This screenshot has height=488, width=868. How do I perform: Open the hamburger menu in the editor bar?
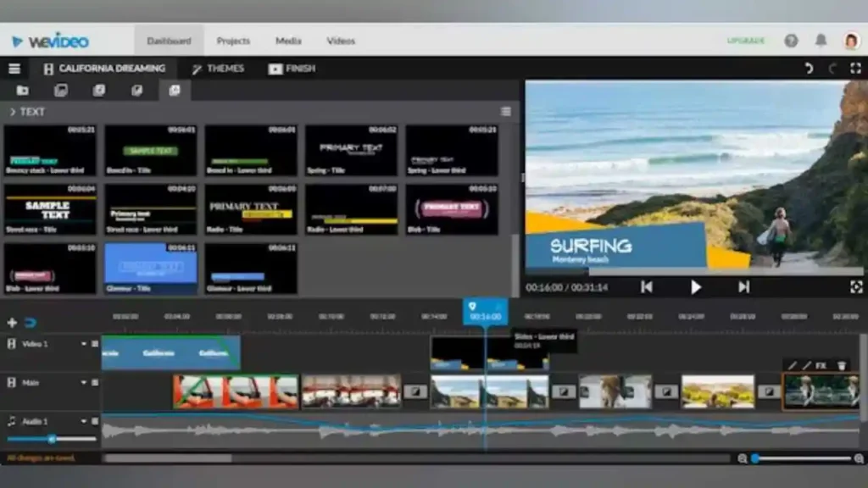(14, 69)
